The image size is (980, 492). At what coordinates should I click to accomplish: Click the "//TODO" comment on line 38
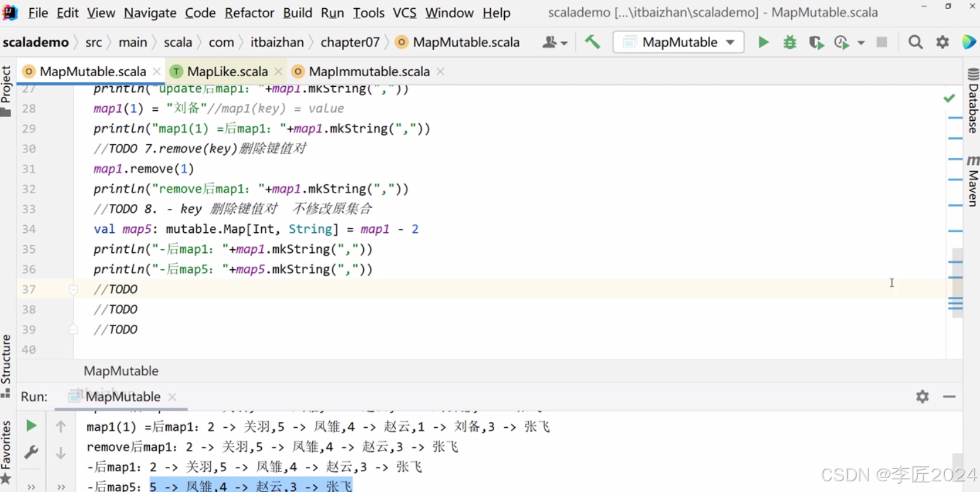click(x=115, y=310)
